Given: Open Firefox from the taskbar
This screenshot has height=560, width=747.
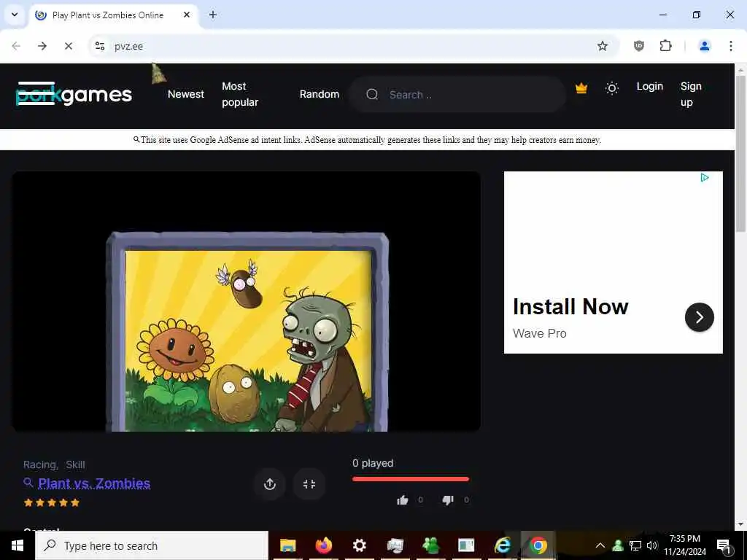Looking at the screenshot, I should (x=323, y=545).
